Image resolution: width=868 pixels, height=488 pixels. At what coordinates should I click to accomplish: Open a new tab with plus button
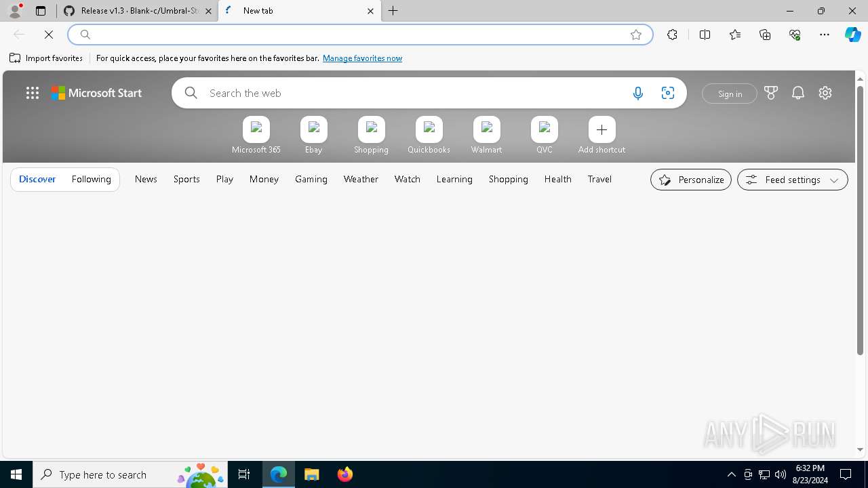[393, 11]
